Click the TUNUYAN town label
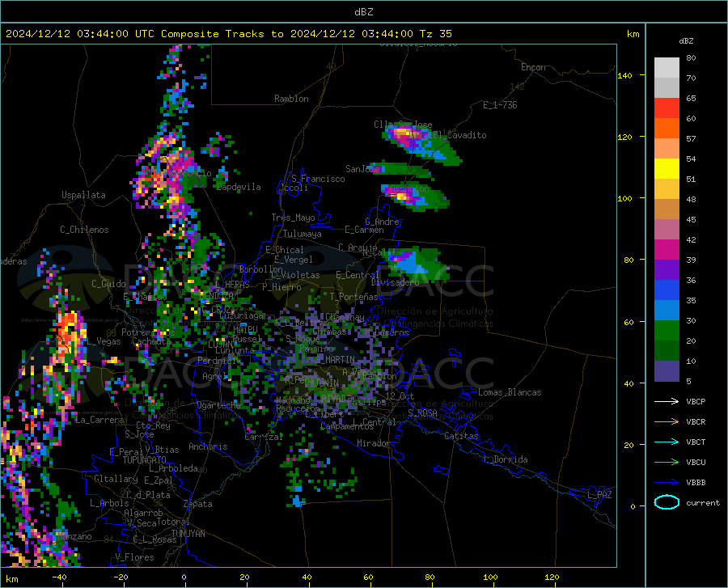 tap(188, 534)
